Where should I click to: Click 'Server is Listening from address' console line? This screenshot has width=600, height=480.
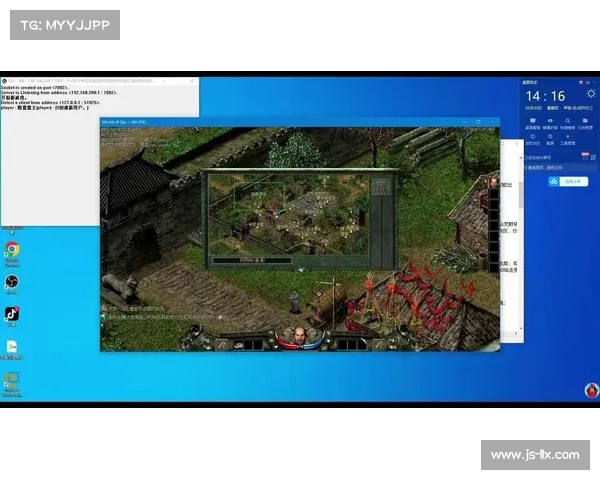[59, 93]
